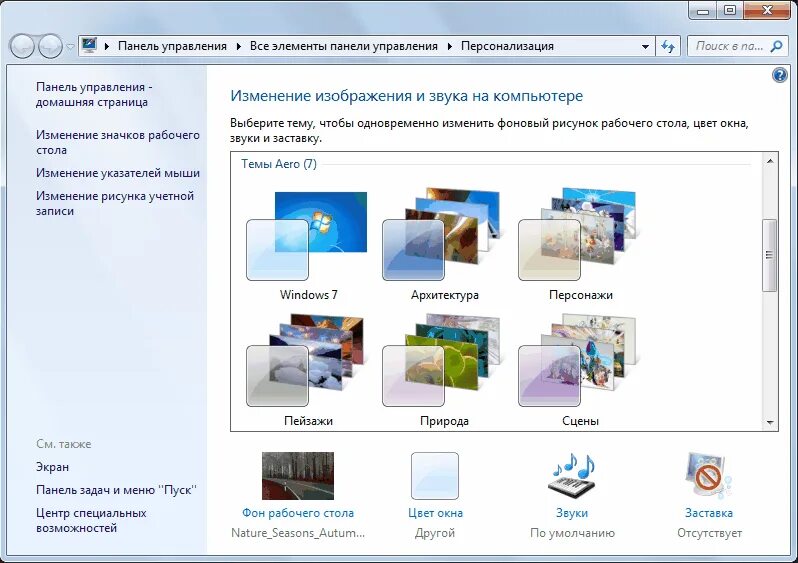Close the Personalization window
This screenshot has height=563, width=798.
pos(767,10)
